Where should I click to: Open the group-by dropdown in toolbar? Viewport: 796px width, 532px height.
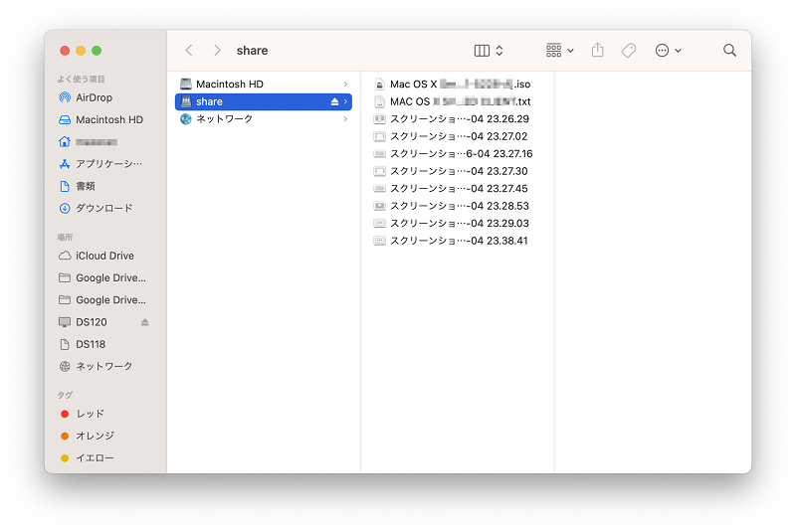[x=559, y=50]
